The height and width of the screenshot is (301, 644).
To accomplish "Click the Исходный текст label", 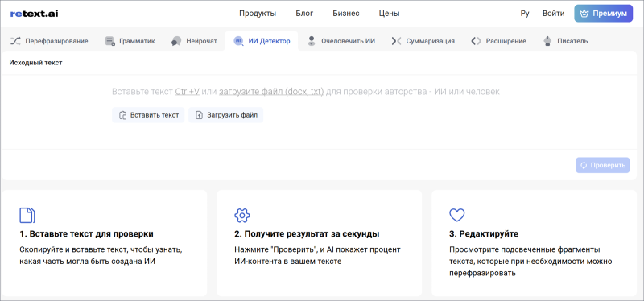I will pos(35,63).
